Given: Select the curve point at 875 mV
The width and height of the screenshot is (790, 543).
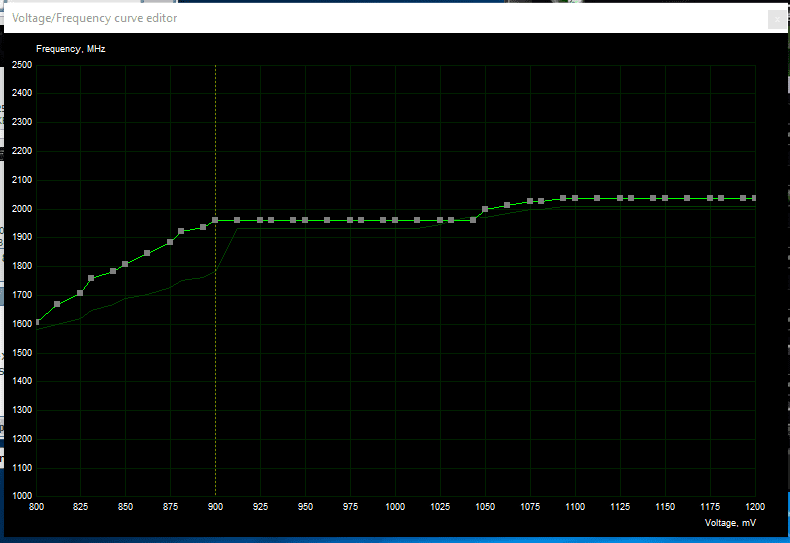Looking at the screenshot, I should (170, 242).
